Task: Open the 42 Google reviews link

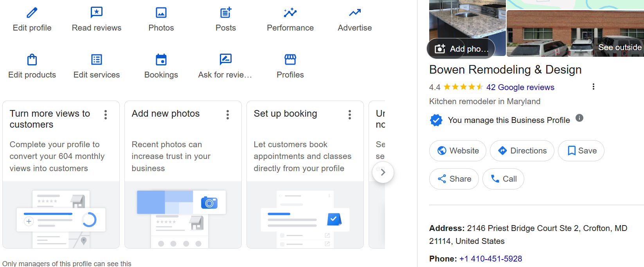Action: click(x=520, y=87)
